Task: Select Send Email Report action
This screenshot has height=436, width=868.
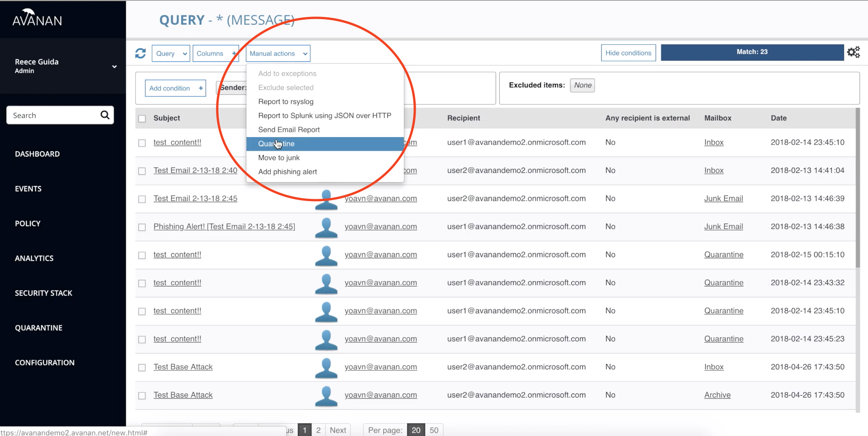Action: click(x=325, y=130)
